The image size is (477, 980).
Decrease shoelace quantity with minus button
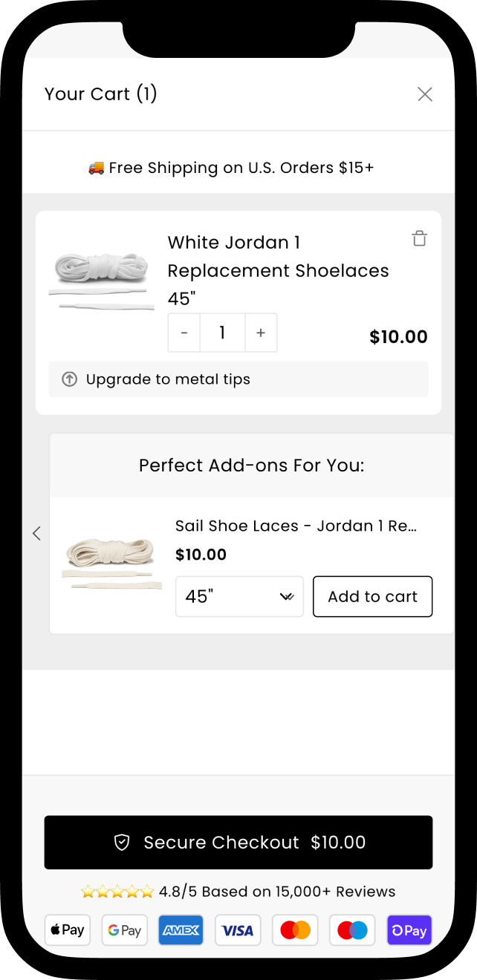coord(184,333)
